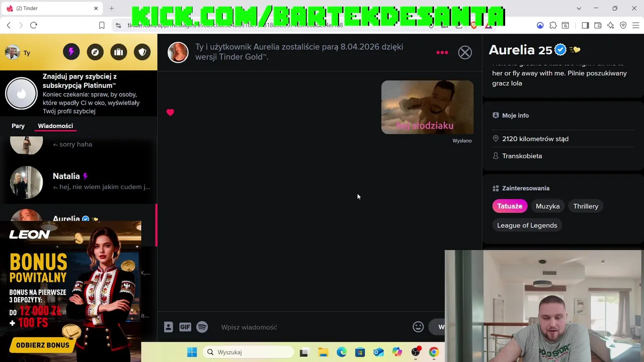Select the League of Legends interest tag
This screenshot has height=362, width=644.
527,225
